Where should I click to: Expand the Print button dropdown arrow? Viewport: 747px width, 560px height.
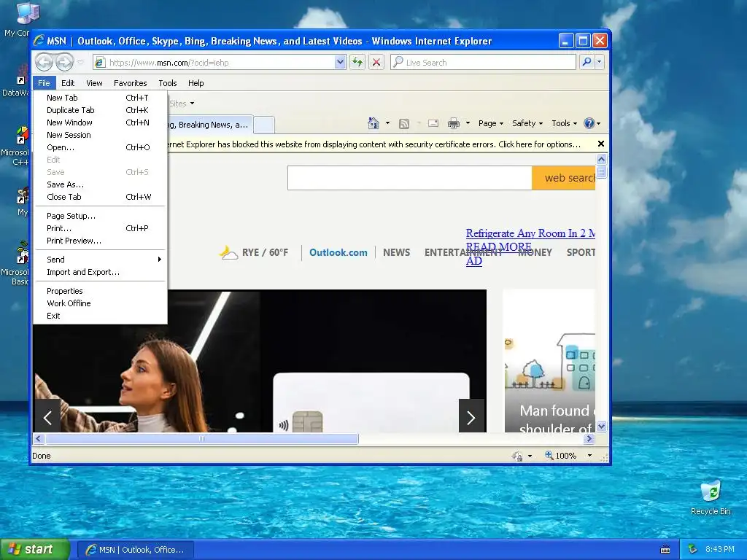click(x=468, y=123)
